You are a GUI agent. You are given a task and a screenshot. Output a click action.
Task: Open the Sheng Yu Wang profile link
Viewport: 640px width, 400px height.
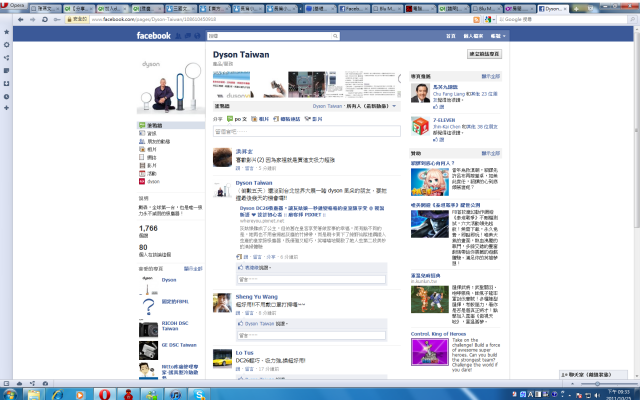point(256,297)
